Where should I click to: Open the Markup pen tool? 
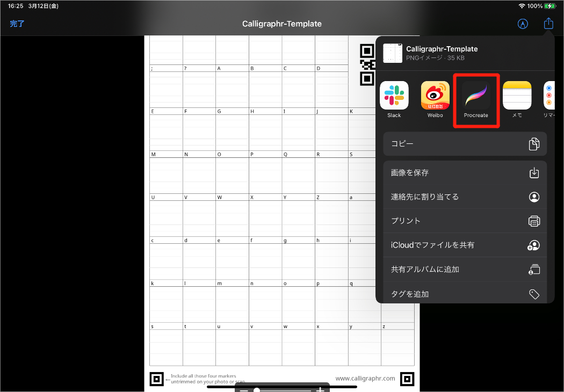522,24
